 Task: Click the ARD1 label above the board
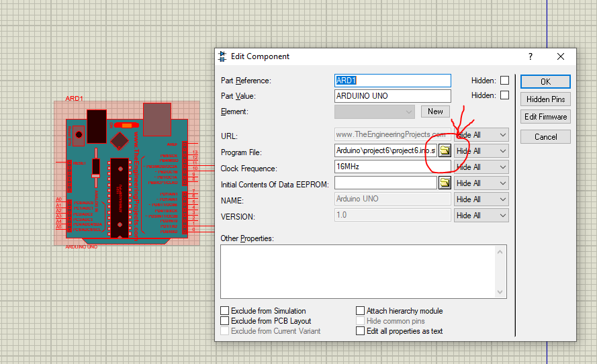pyautogui.click(x=74, y=98)
